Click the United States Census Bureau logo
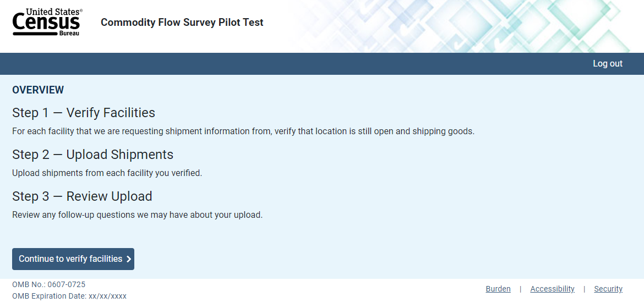644x308 pixels. 47,23
